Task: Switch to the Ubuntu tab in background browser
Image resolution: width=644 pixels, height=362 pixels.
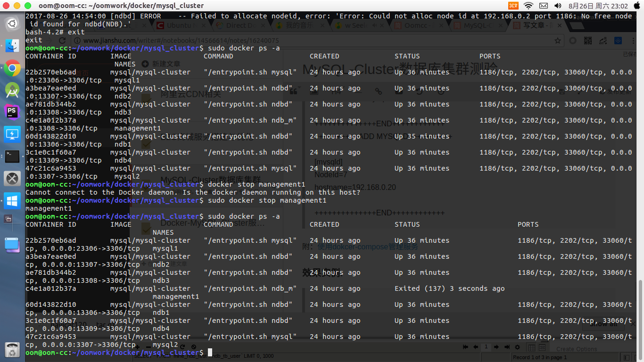Action: (182, 25)
